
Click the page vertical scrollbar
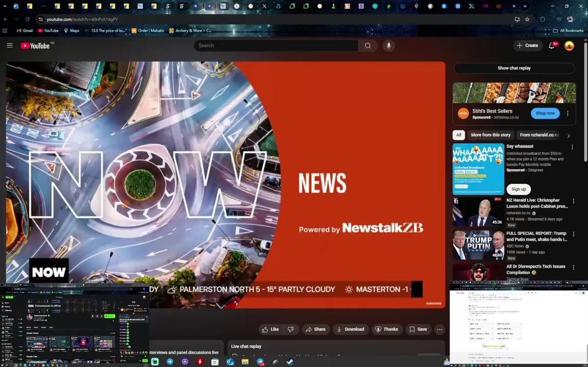pyautogui.click(x=585, y=101)
